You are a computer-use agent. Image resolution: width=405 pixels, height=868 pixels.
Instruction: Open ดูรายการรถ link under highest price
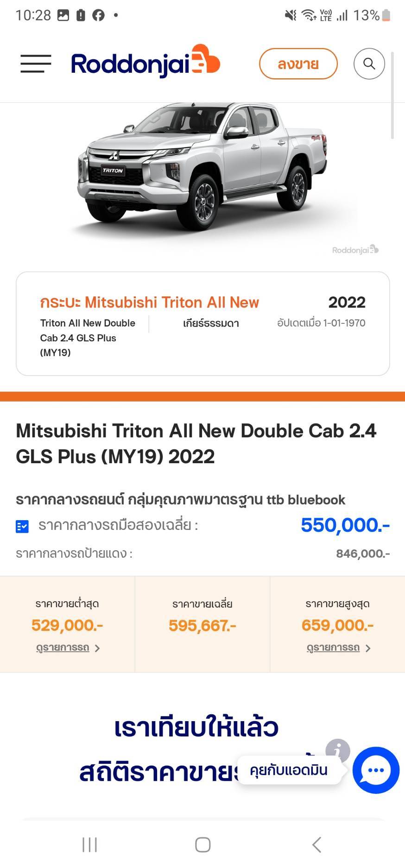333,648
